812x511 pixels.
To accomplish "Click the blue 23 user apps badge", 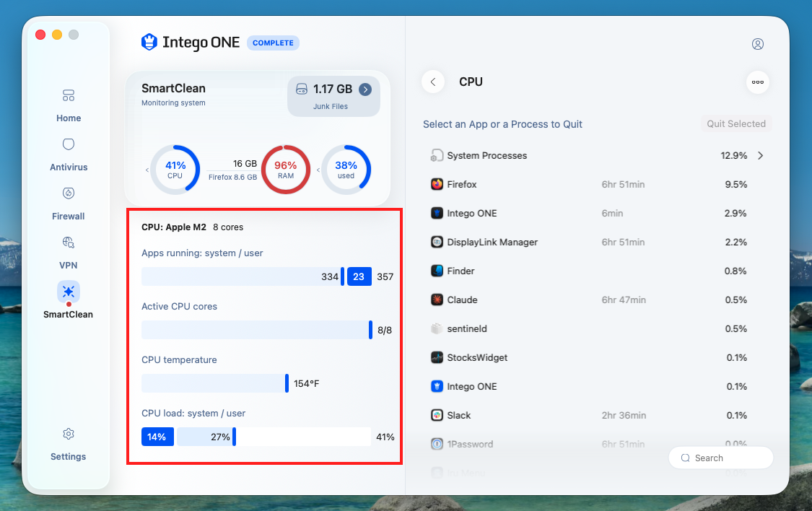I will click(x=359, y=276).
